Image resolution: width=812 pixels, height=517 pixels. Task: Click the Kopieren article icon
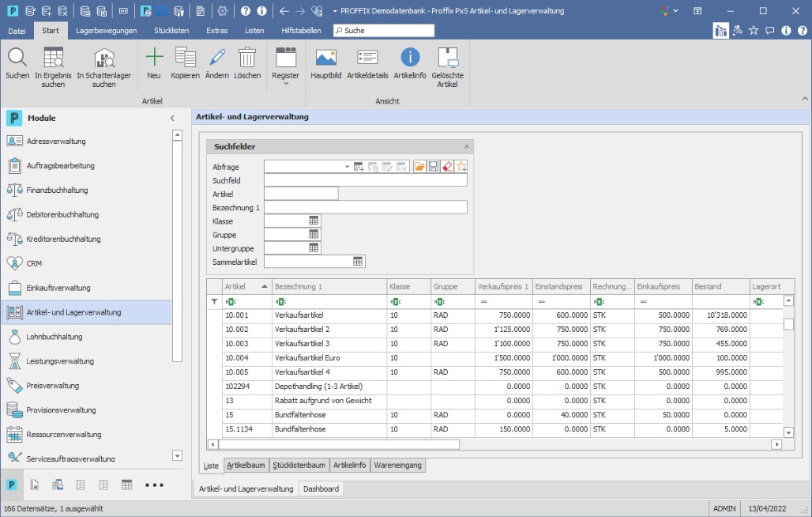point(185,57)
